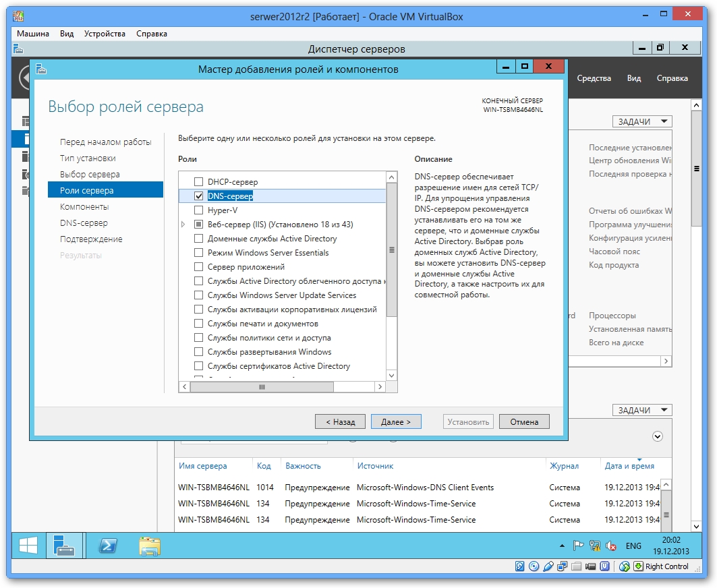This screenshot has width=717, height=588.
Task: Open Server Manager from the guest taskbar
Action: click(x=64, y=546)
